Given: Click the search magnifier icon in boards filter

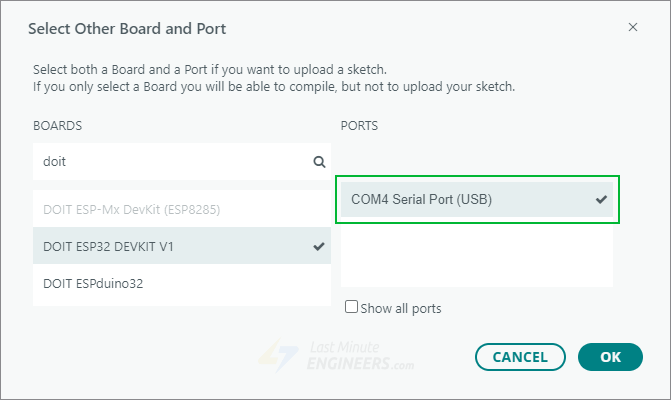Looking at the screenshot, I should tap(319, 161).
